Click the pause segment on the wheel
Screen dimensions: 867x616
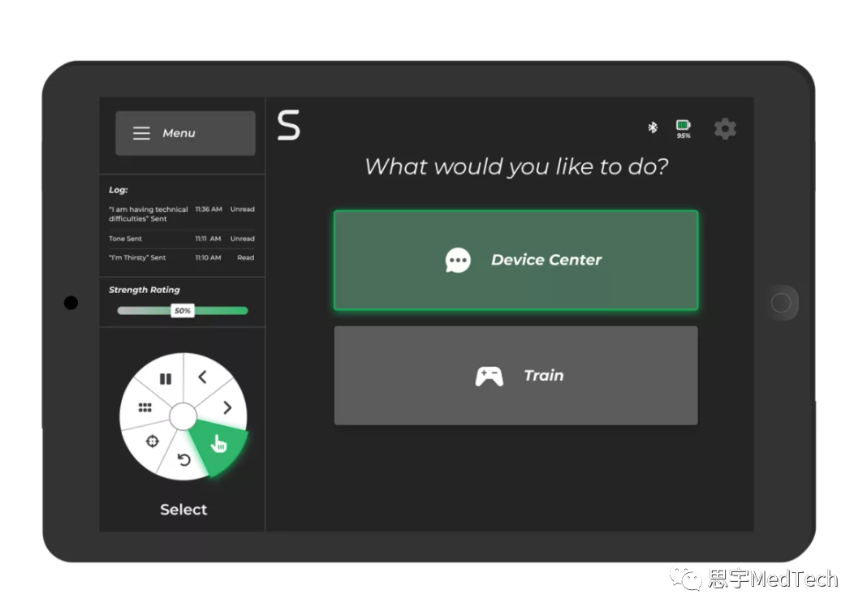[166, 379]
